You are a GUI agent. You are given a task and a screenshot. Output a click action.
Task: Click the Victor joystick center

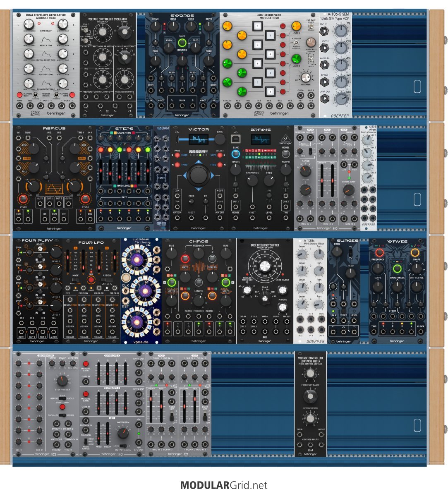click(x=199, y=175)
